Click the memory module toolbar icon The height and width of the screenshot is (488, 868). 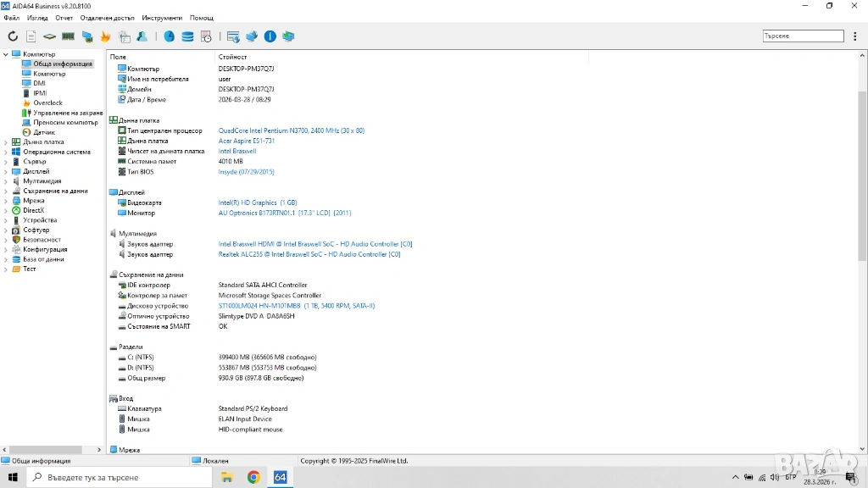click(68, 36)
